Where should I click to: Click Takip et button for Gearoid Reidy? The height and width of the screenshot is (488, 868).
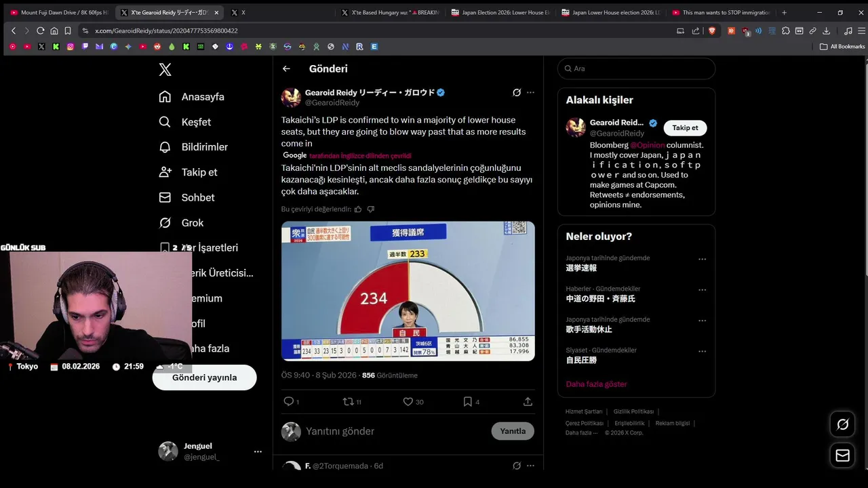coord(685,128)
